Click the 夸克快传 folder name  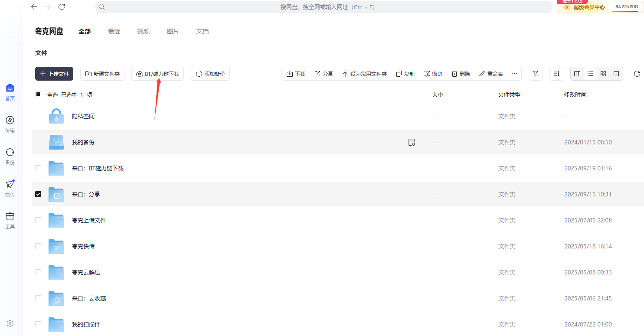pyautogui.click(x=83, y=246)
